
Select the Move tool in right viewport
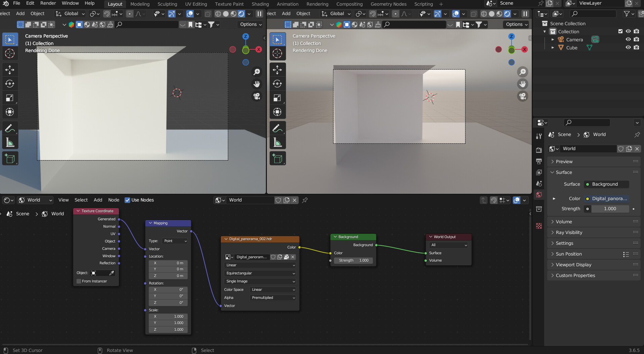277,70
